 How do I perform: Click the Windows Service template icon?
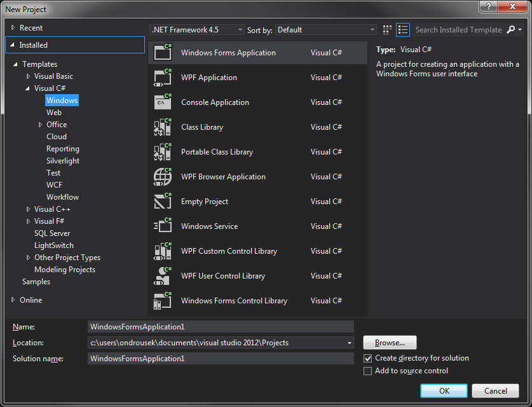coord(163,226)
